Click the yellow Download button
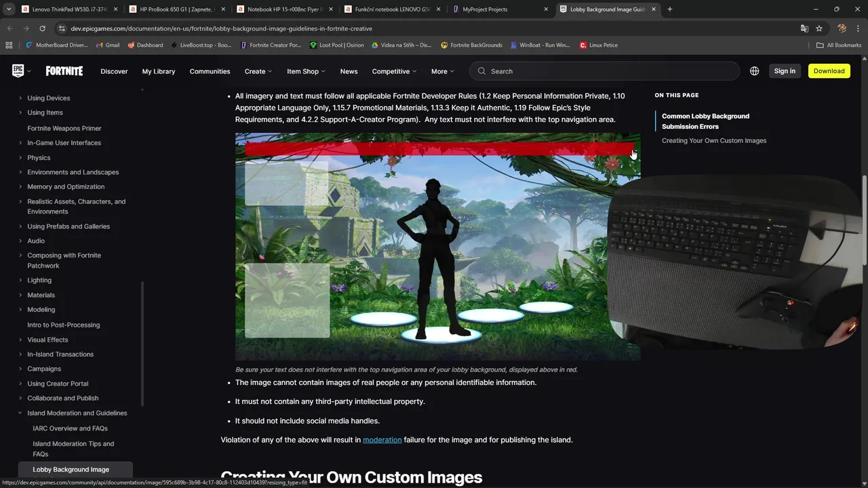The height and width of the screenshot is (488, 868). click(x=829, y=71)
